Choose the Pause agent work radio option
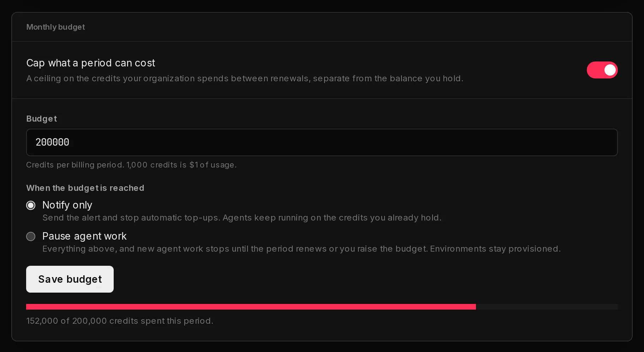This screenshot has height=352, width=644. tap(31, 236)
